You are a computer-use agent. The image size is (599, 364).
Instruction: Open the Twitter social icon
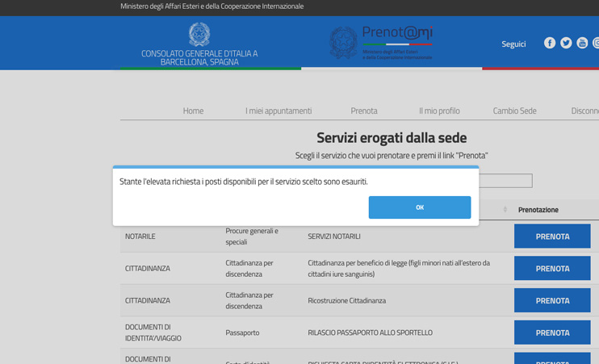point(566,43)
